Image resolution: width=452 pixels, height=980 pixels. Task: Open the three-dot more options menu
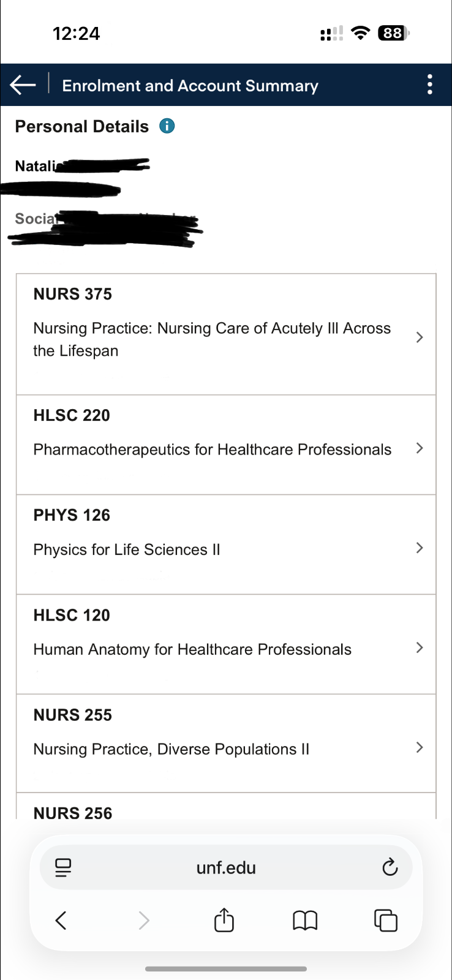tap(430, 85)
